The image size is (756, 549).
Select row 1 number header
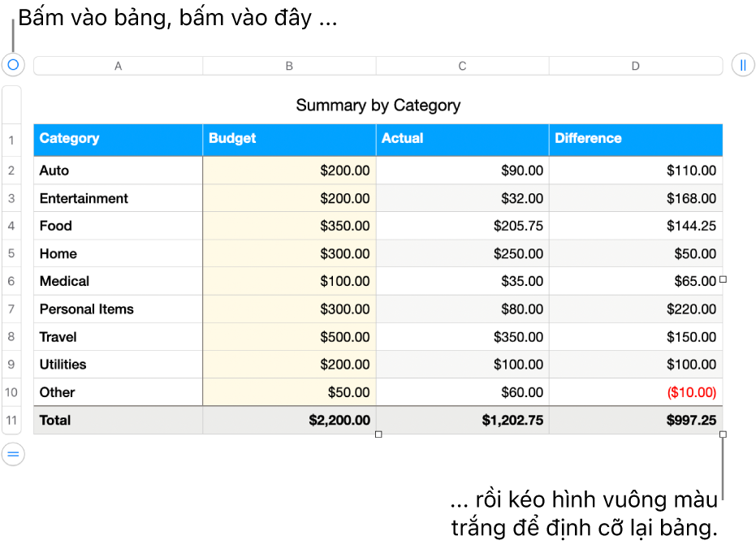pos(12,141)
